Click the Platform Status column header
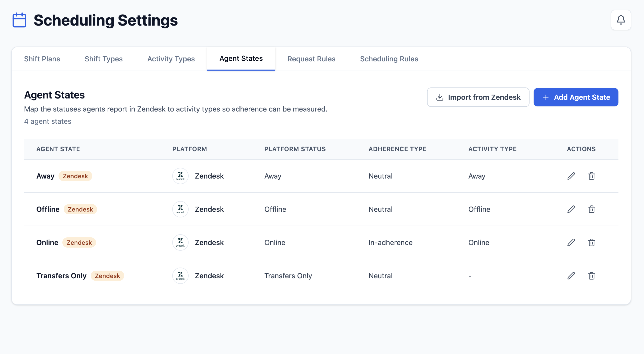This screenshot has width=644, height=354. [295, 149]
